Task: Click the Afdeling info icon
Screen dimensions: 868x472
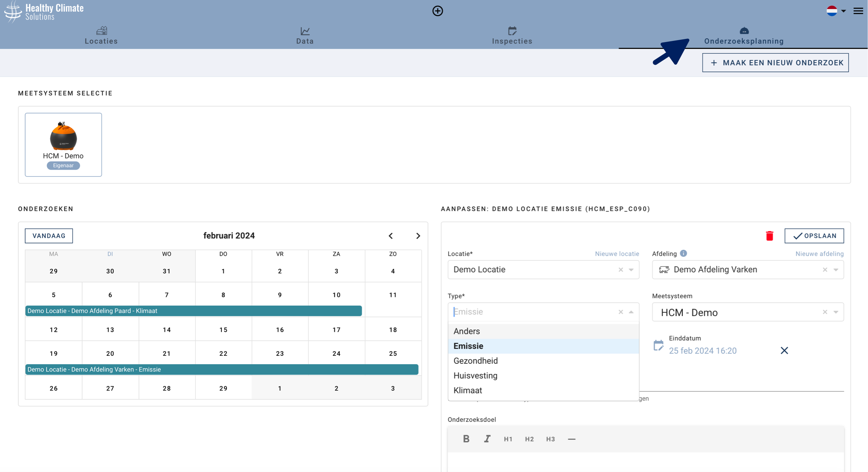Action: point(684,253)
